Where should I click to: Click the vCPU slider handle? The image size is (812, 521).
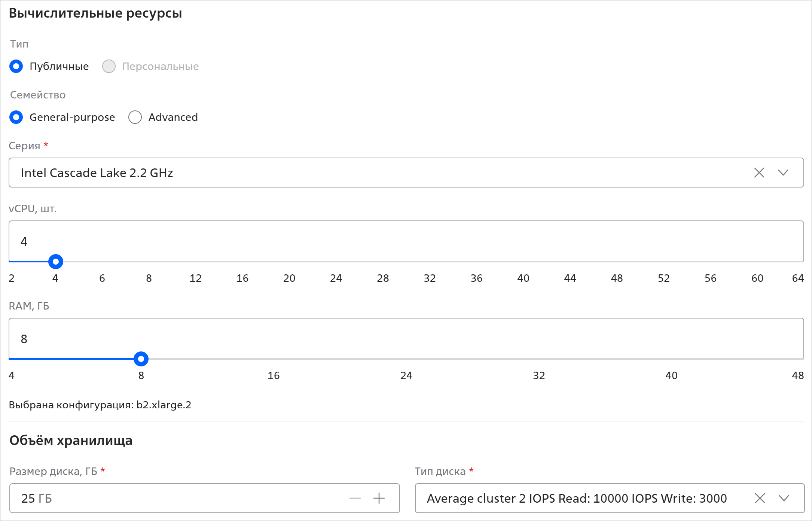pyautogui.click(x=56, y=262)
